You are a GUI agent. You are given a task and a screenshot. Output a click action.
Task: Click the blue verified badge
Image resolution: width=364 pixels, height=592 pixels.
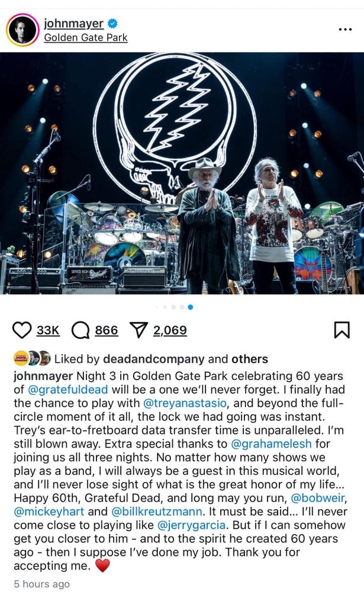[x=112, y=24]
